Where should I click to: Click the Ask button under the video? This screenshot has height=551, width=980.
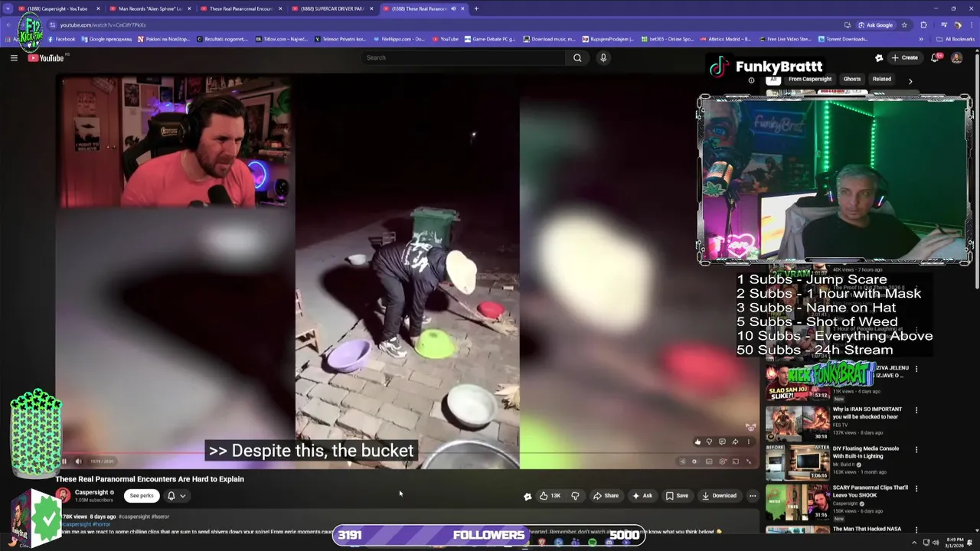coord(642,496)
